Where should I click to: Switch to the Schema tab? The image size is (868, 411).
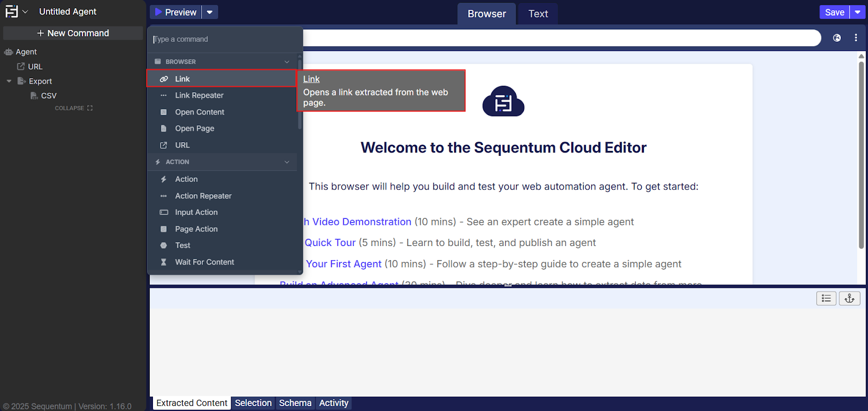coord(295,403)
